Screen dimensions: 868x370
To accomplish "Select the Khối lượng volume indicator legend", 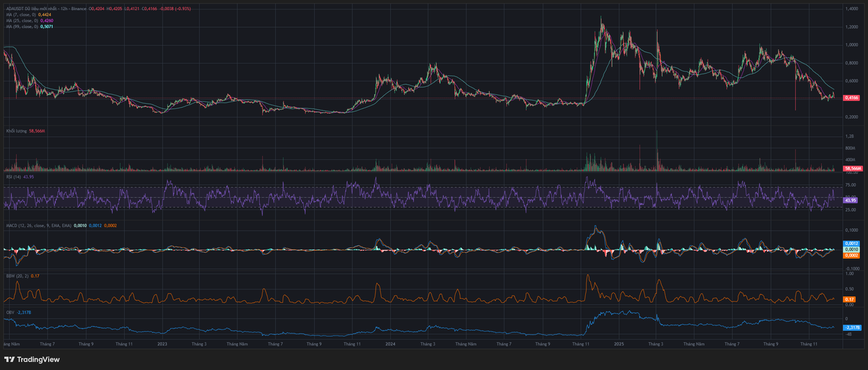I will point(16,130).
